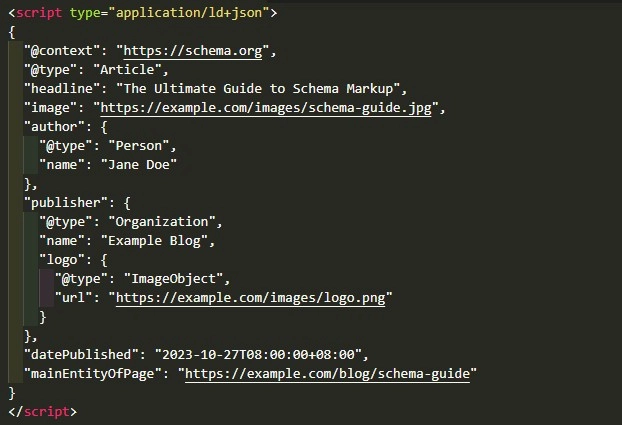Click the "Article" type value
This screenshot has width=622, height=425.
(133, 70)
